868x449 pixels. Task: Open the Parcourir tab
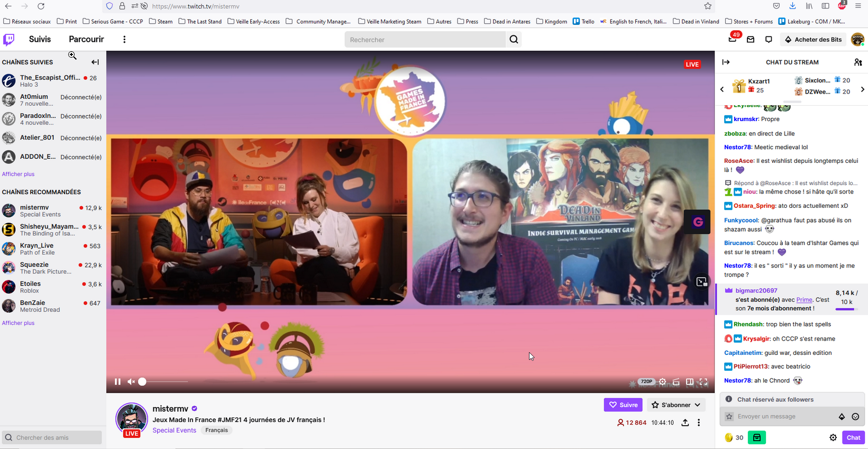(x=86, y=40)
